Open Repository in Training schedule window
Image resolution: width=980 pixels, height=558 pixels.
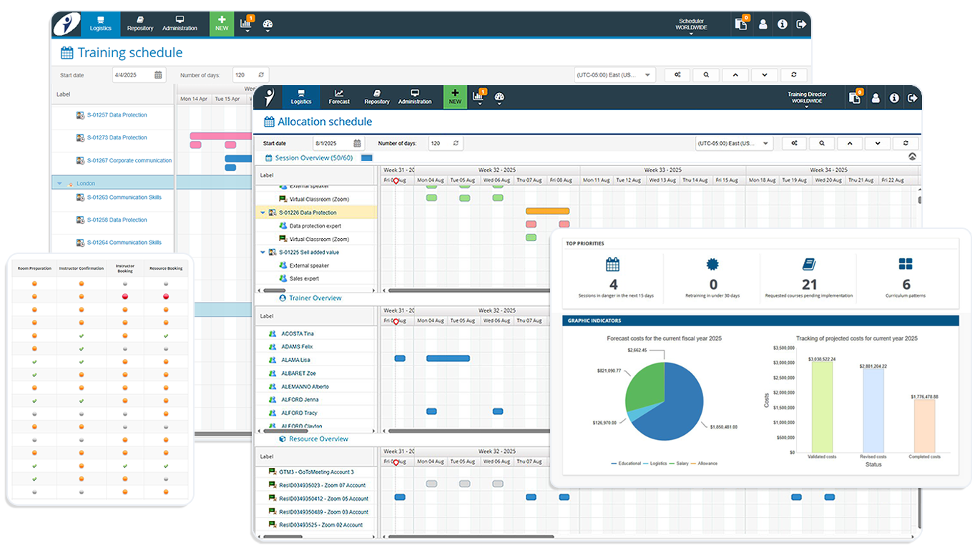point(140,24)
